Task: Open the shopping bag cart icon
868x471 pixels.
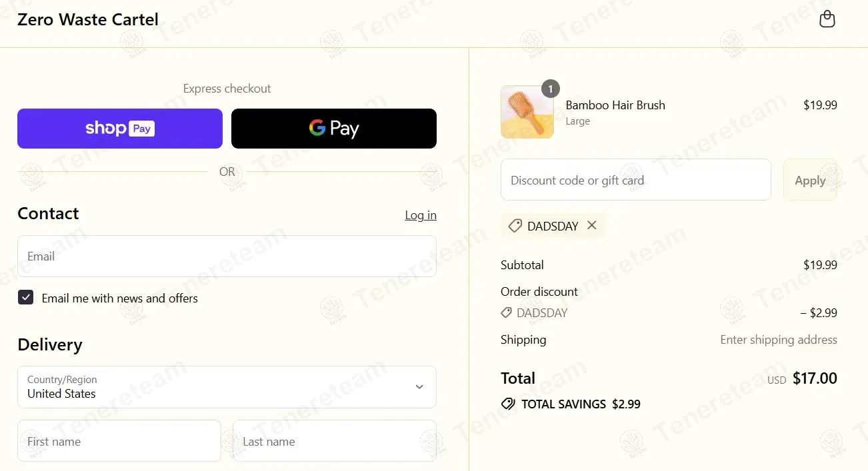Action: (x=827, y=19)
